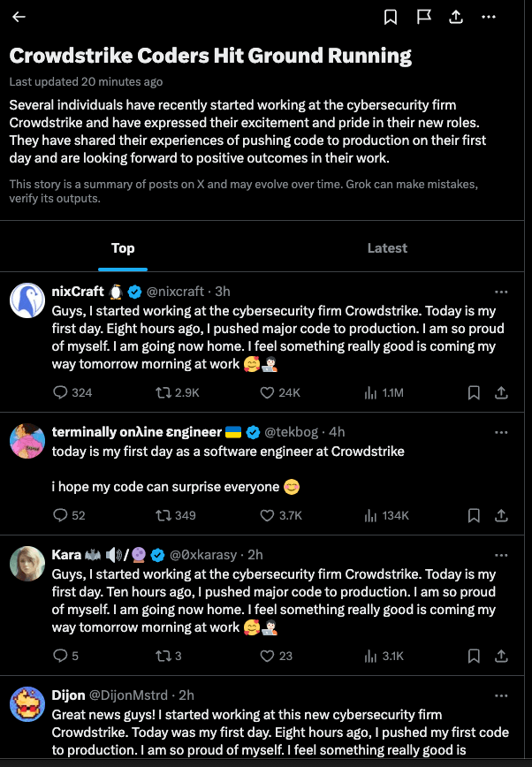
Task: Open more options on tekbog's post
Action: tap(501, 432)
